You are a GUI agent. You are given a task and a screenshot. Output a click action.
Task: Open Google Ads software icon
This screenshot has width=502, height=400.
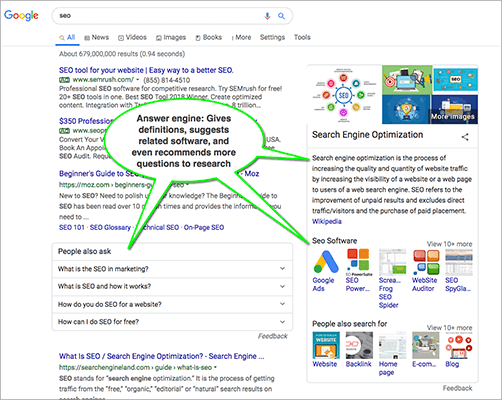pos(326,261)
